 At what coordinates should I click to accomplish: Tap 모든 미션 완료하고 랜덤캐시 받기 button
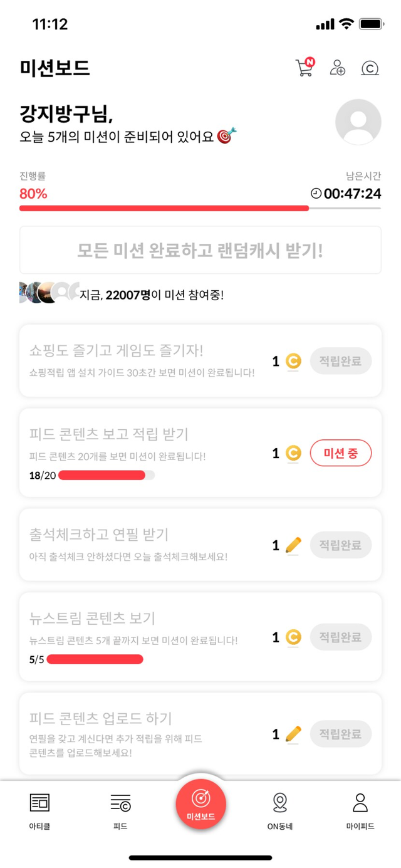click(x=200, y=251)
